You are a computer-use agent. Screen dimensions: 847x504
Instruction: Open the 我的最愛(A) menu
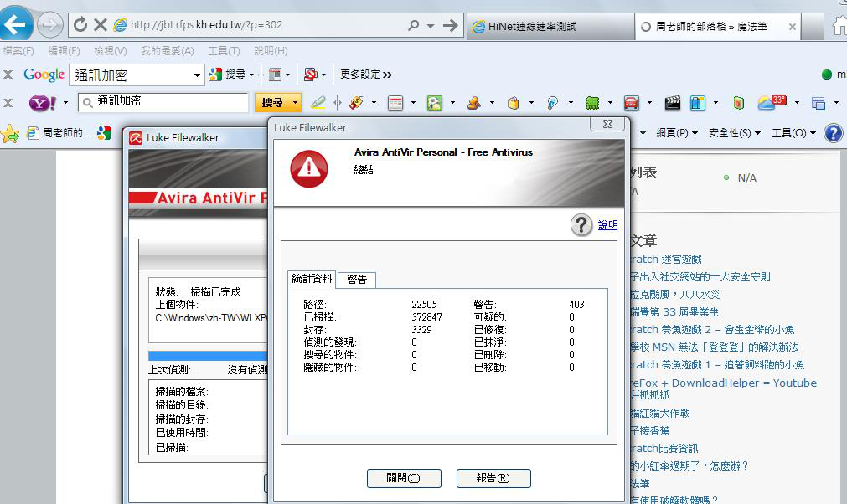[x=168, y=51]
